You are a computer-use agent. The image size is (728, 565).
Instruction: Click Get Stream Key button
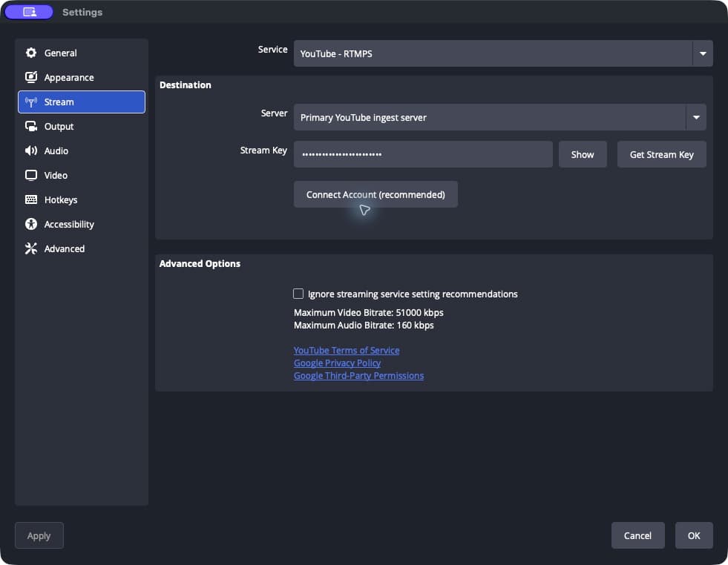coord(662,154)
